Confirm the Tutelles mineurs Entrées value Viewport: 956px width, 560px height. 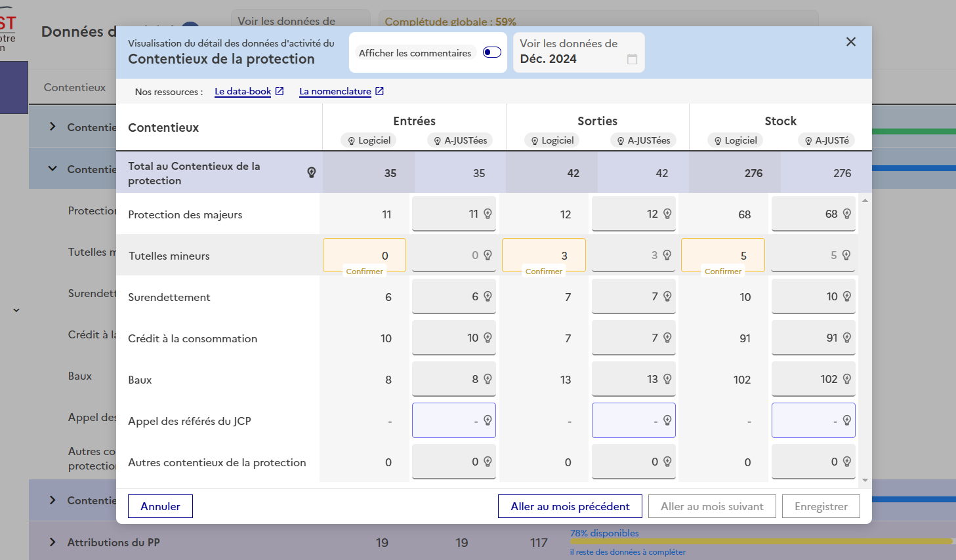[364, 271]
